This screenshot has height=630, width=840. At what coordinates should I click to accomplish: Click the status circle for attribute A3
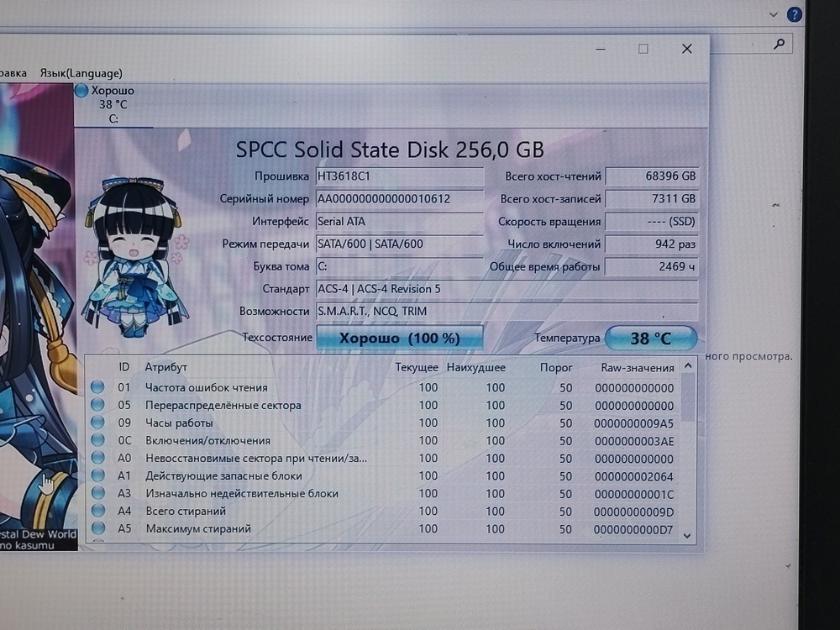click(x=97, y=493)
